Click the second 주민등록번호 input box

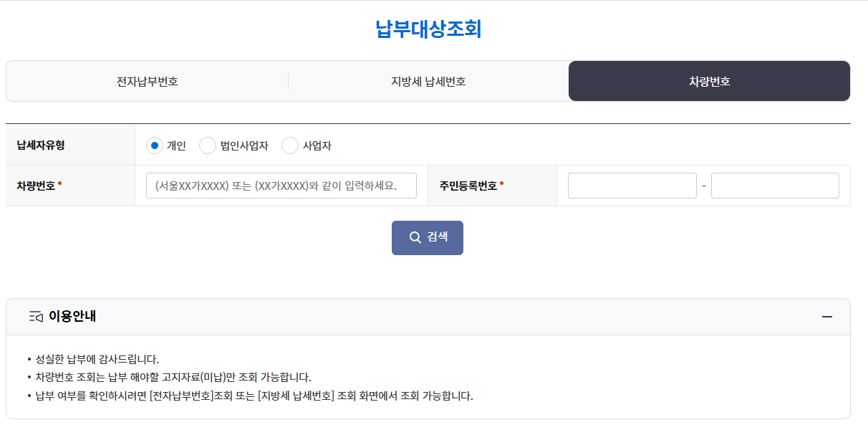pyautogui.click(x=774, y=185)
